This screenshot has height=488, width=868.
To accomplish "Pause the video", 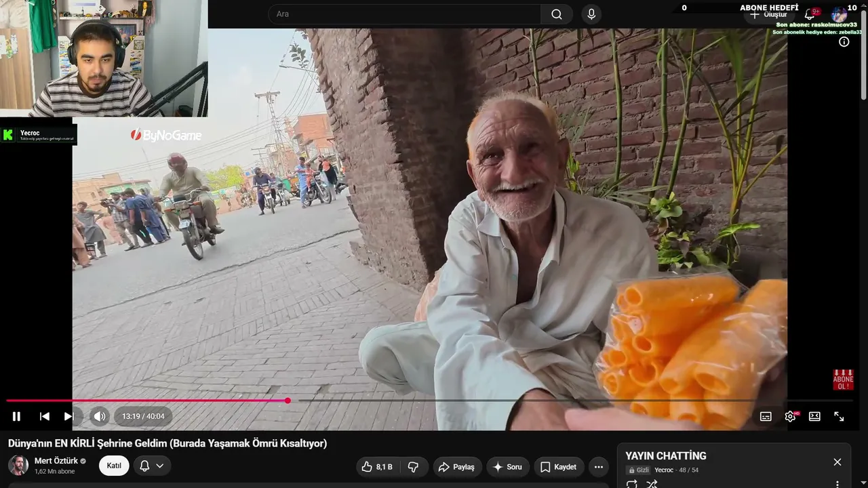I will 17,416.
